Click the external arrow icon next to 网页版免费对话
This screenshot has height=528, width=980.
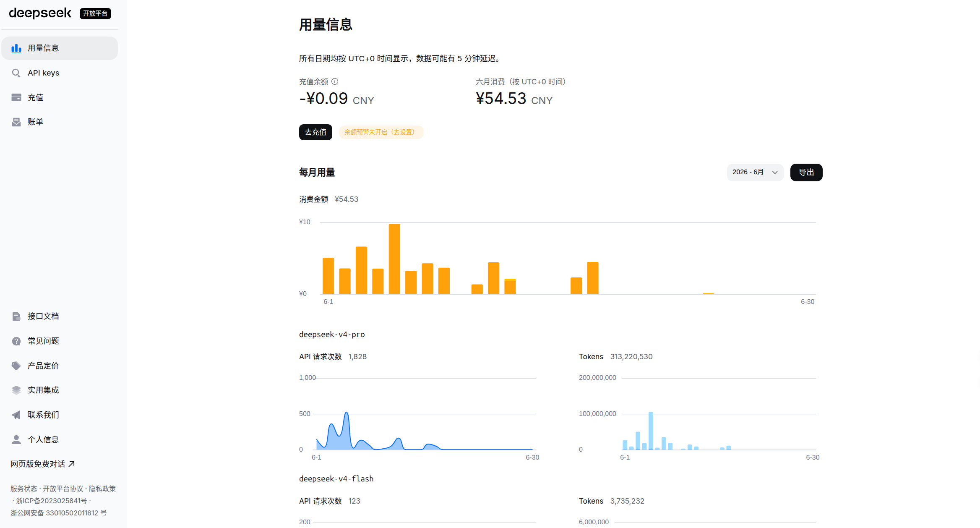pyautogui.click(x=72, y=464)
